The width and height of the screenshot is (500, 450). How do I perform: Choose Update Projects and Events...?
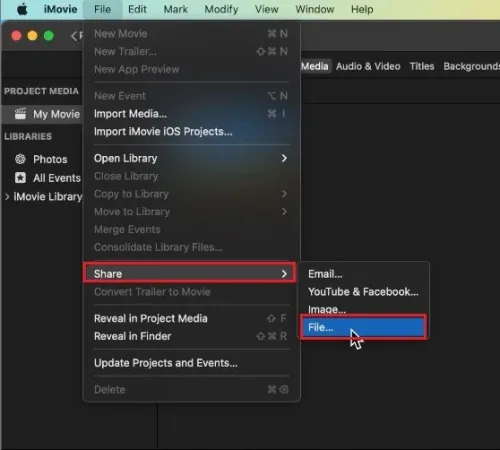click(x=191, y=363)
